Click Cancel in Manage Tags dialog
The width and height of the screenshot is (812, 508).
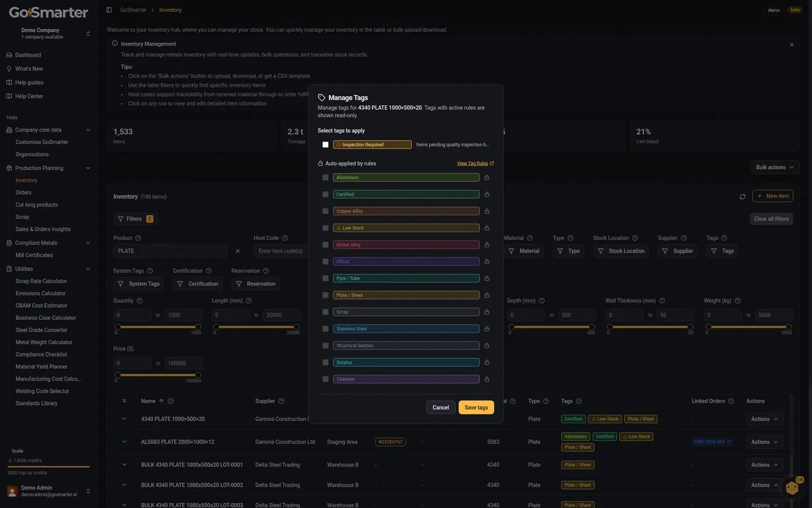pyautogui.click(x=441, y=408)
